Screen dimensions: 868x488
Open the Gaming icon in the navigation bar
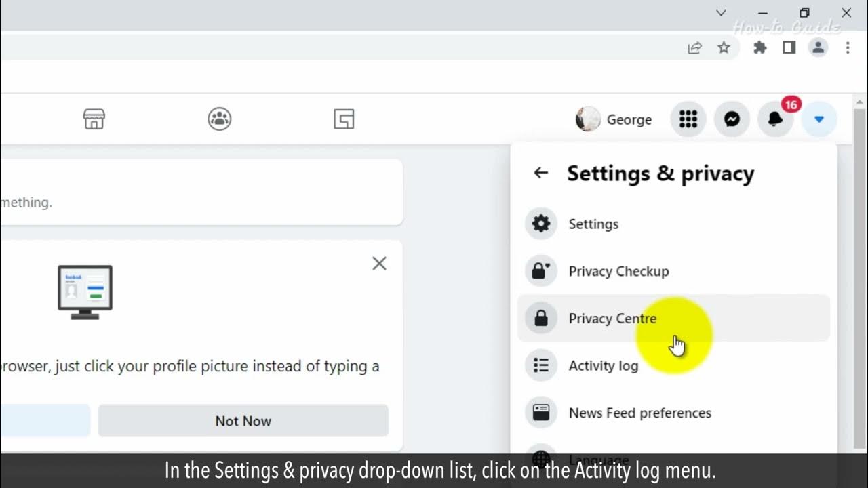[x=344, y=119]
